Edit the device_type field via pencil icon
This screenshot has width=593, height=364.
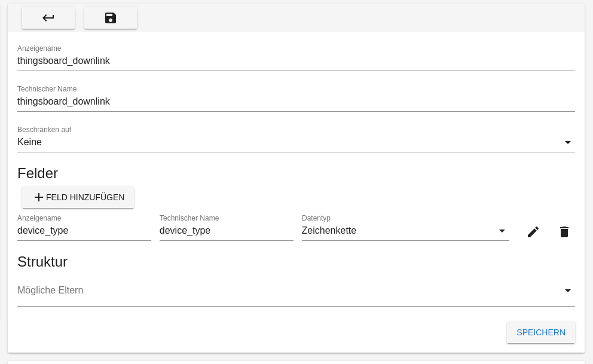click(533, 231)
